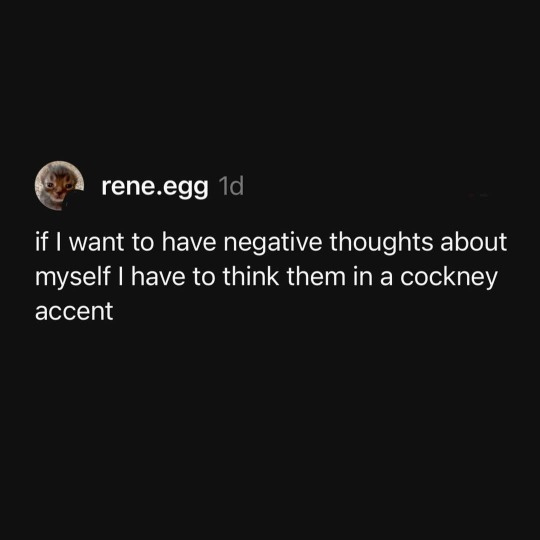Select the word 'negative' in the post
Screen dimensions: 540x540
click(273, 243)
